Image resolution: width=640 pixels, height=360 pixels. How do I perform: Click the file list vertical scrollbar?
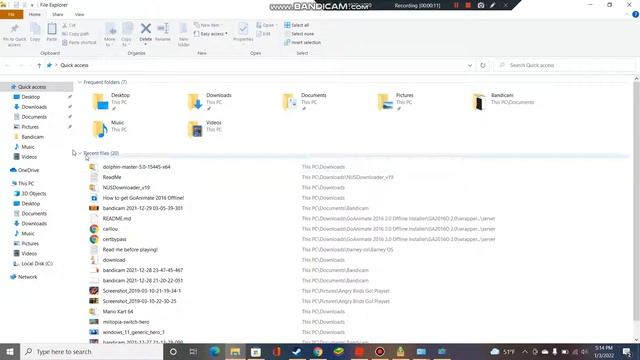636,200
